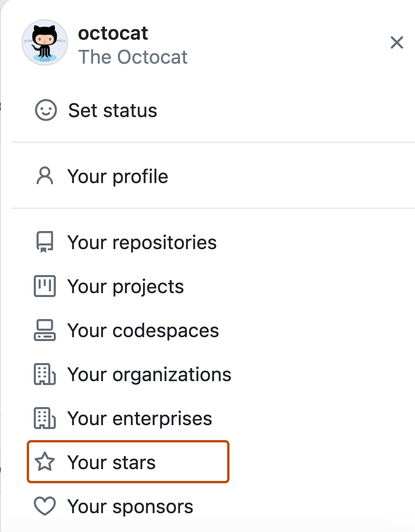Select Your organizations
The height and width of the screenshot is (532, 415).
pos(149,374)
